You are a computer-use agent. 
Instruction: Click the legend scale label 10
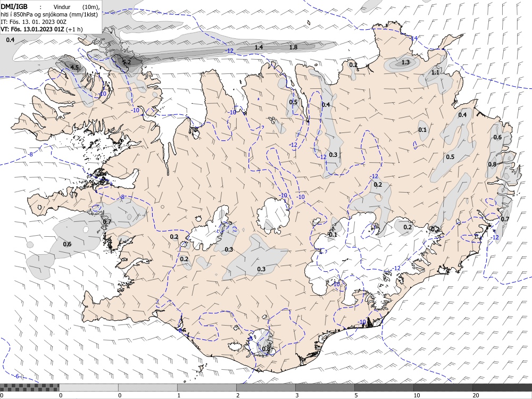click(x=417, y=395)
